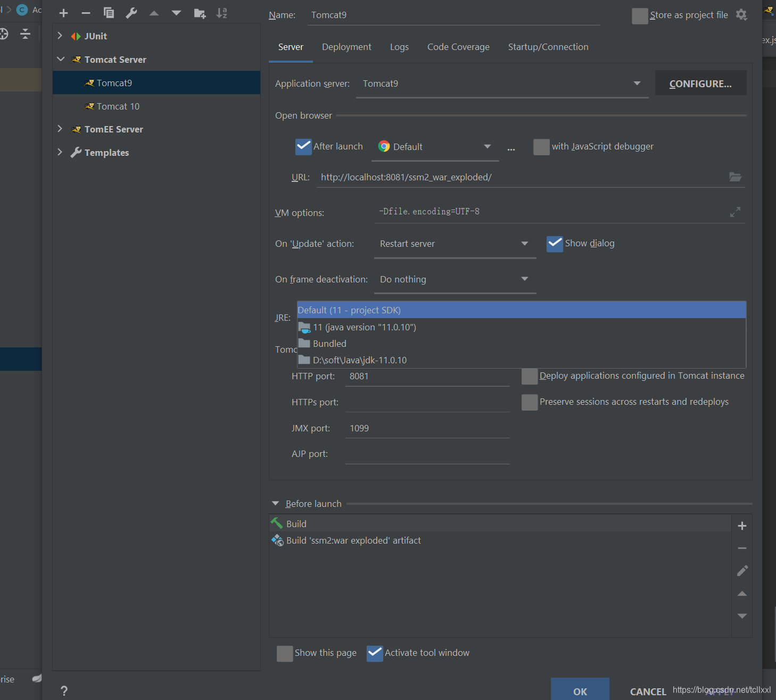Move configuration up in toolbar
The height and width of the screenshot is (700, 776).
[154, 13]
